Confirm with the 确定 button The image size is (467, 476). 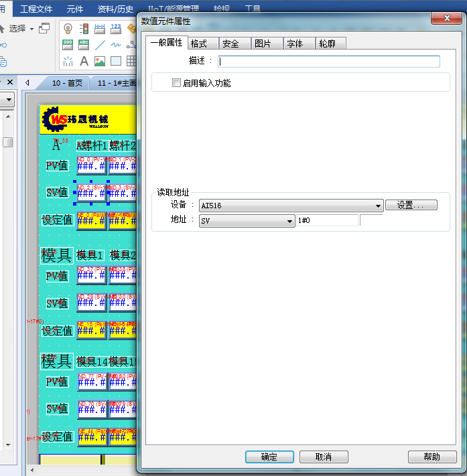click(269, 457)
